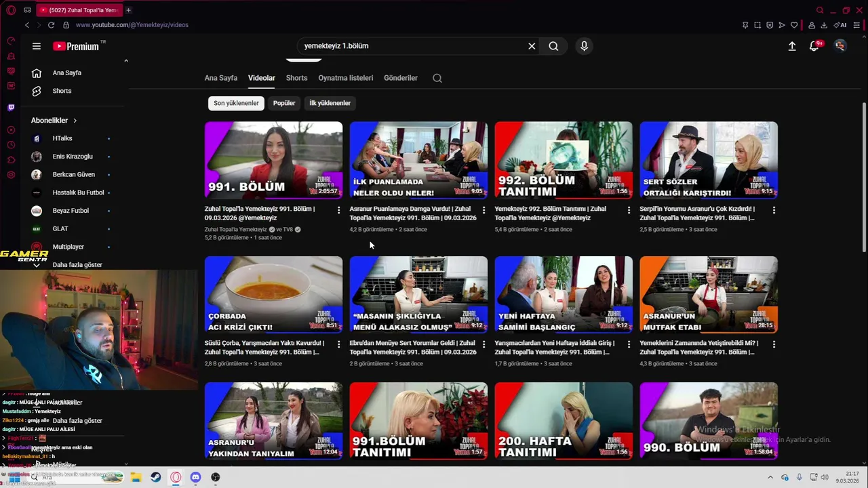
Task: Open the Twitch panel in Opera sidebar
Action: pyautogui.click(x=11, y=107)
